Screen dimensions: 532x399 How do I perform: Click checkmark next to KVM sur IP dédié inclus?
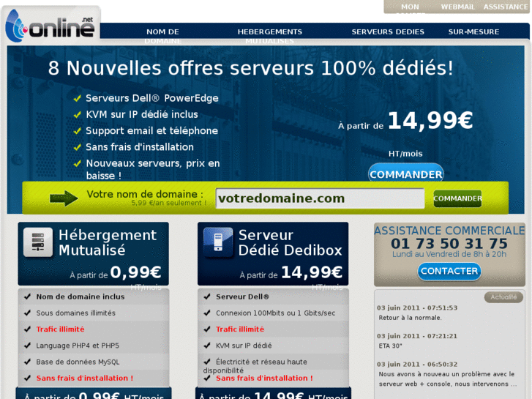pos(78,114)
